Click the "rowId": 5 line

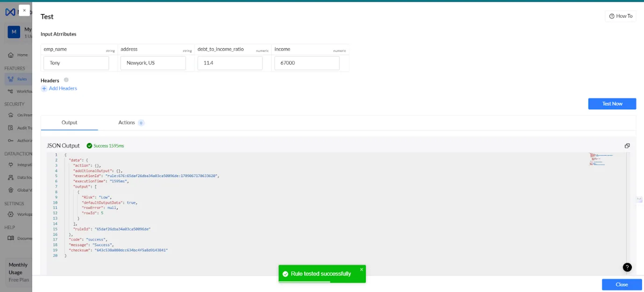coord(92,213)
